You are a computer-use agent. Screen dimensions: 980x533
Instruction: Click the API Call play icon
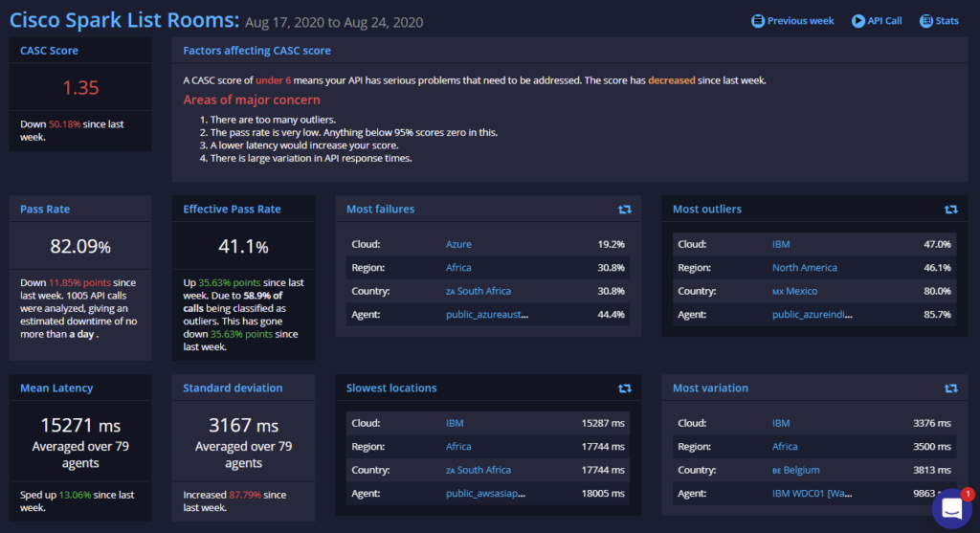coord(858,21)
